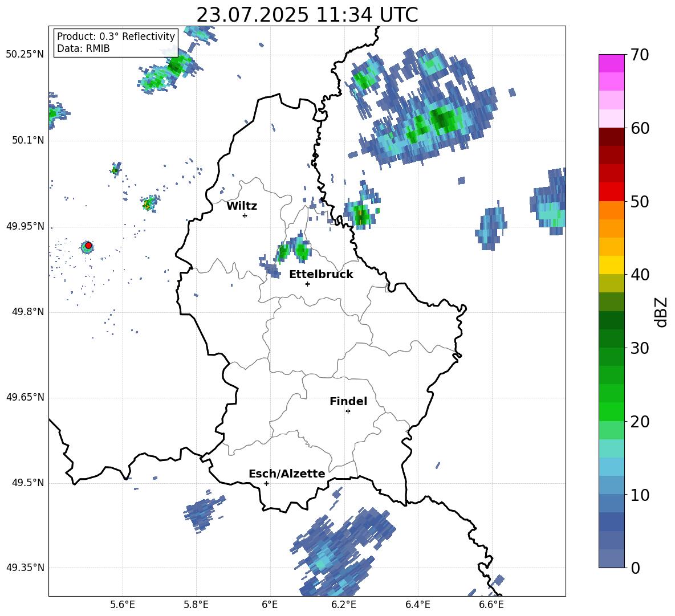Click the 49.35°N latitude tick label
Viewport: 675px width, 616px height.
pyautogui.click(x=25, y=568)
